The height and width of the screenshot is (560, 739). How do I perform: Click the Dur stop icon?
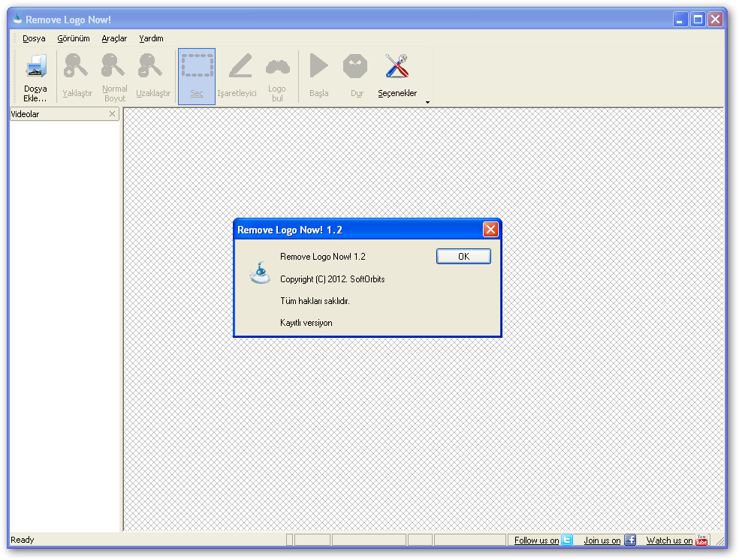(354, 66)
